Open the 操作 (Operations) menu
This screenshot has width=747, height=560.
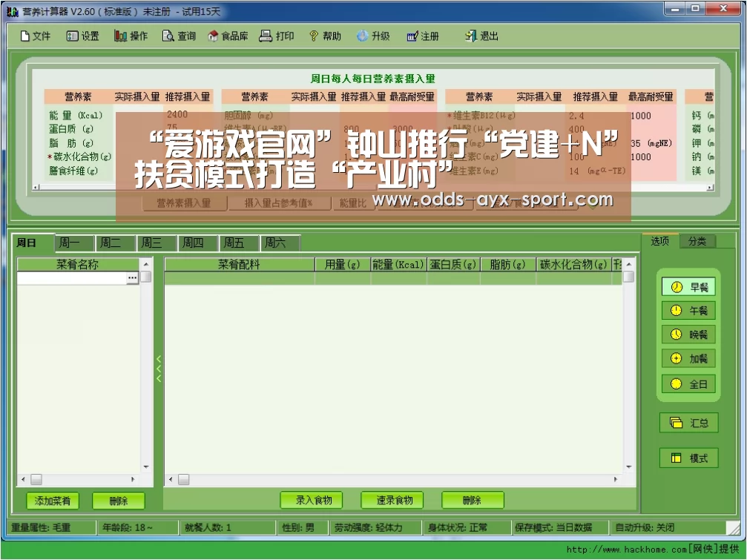(x=131, y=36)
